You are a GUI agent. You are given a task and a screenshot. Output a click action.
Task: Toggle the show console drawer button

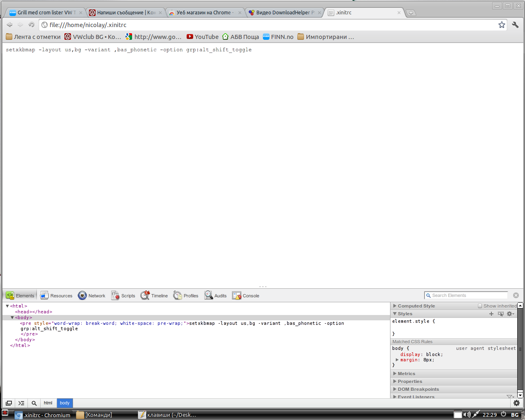tap(21, 403)
